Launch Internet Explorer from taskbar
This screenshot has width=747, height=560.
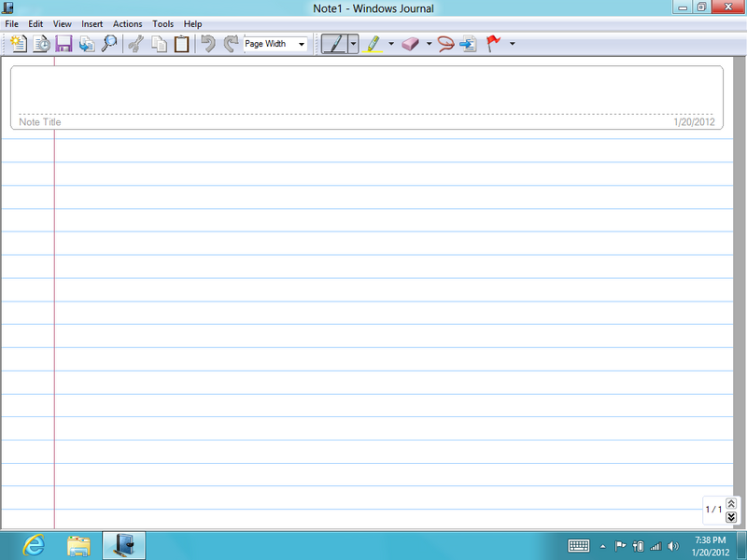[34, 546]
